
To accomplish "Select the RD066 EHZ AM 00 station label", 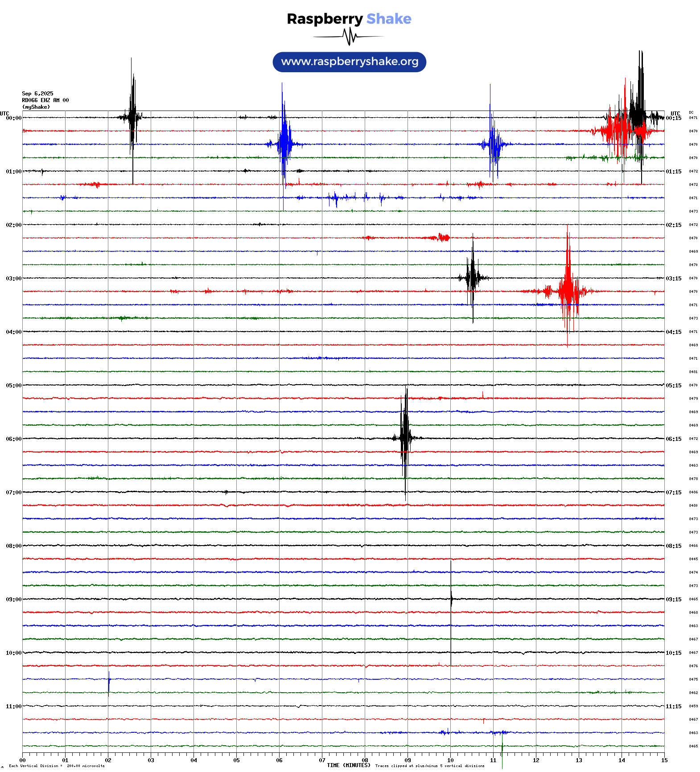I will point(45,100).
